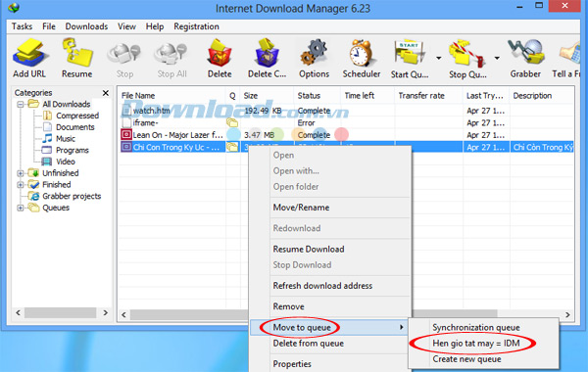The height and width of the screenshot is (372, 588).
Task: Open the Scheduler clock icon
Action: point(361,53)
